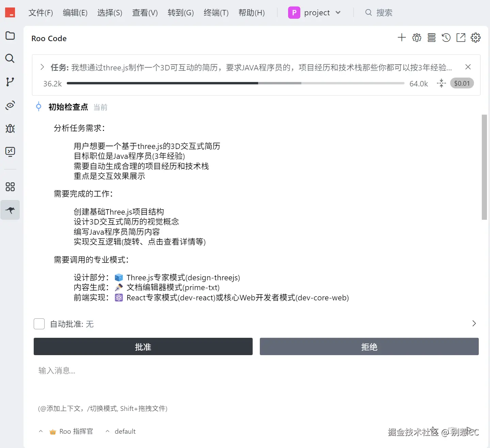Open the Extensions grid icon in sidebar
Screen dimensions: 490x448
pyautogui.click(x=10, y=187)
